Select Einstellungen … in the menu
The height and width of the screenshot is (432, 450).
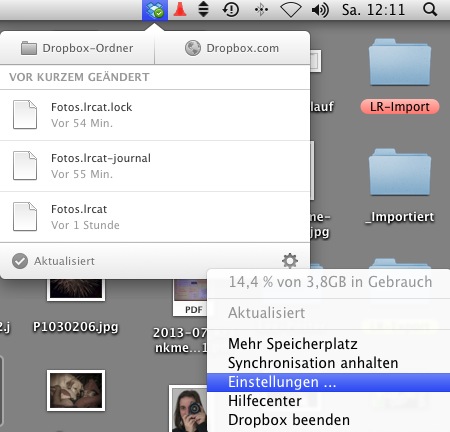(328, 382)
